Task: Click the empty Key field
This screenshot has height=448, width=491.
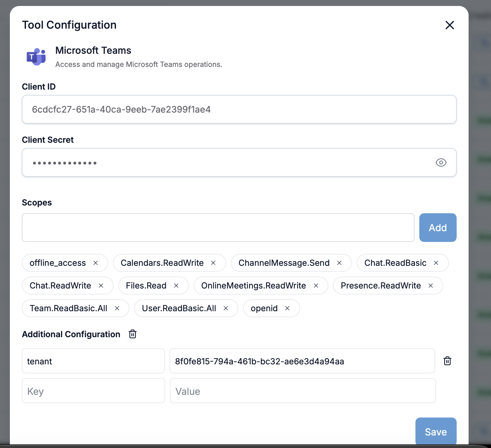Action: tap(93, 391)
